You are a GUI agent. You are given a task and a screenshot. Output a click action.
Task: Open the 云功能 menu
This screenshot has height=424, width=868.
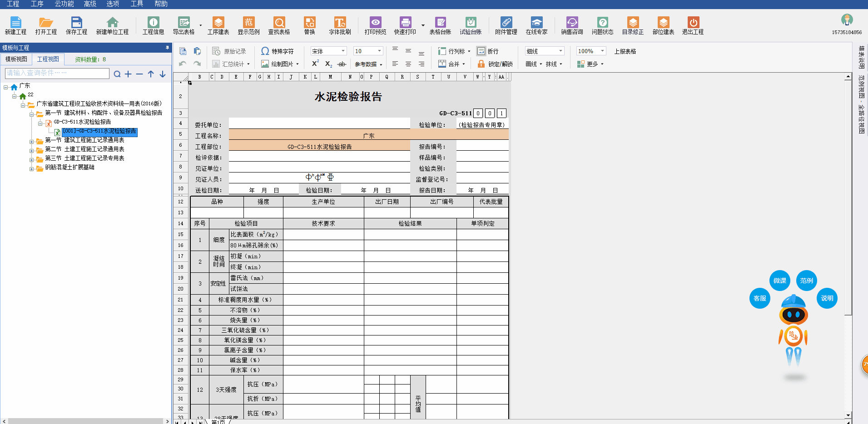pyautogui.click(x=64, y=4)
